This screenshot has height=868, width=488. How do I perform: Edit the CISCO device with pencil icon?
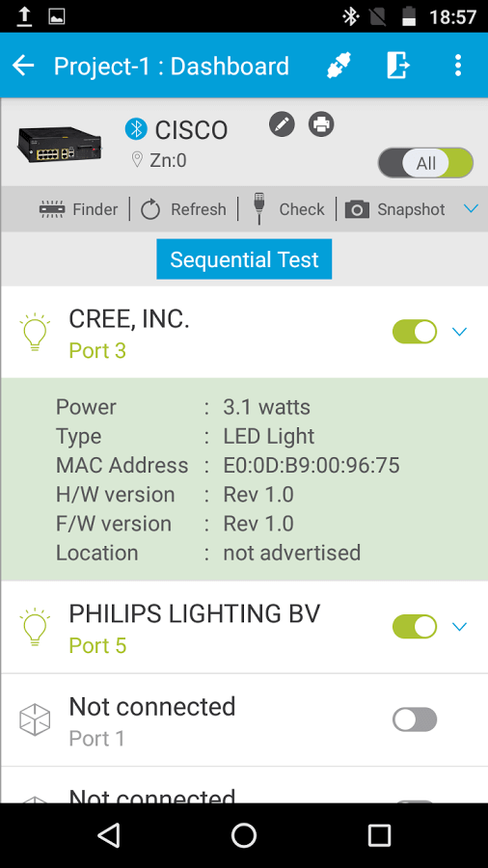pos(283,124)
